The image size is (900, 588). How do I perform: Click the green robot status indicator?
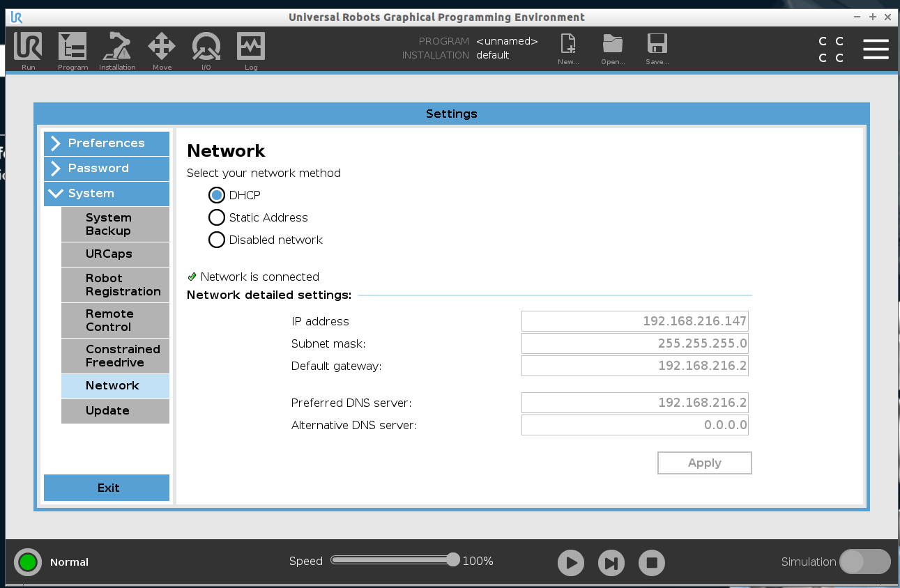coord(28,562)
